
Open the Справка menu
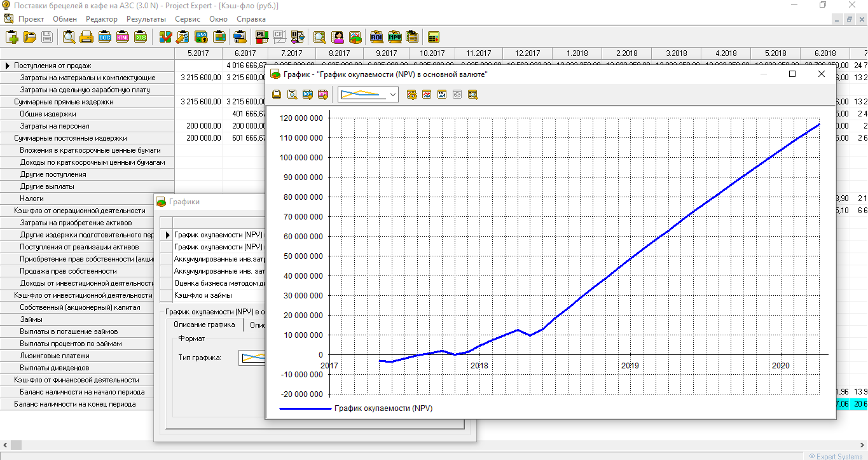click(x=251, y=18)
